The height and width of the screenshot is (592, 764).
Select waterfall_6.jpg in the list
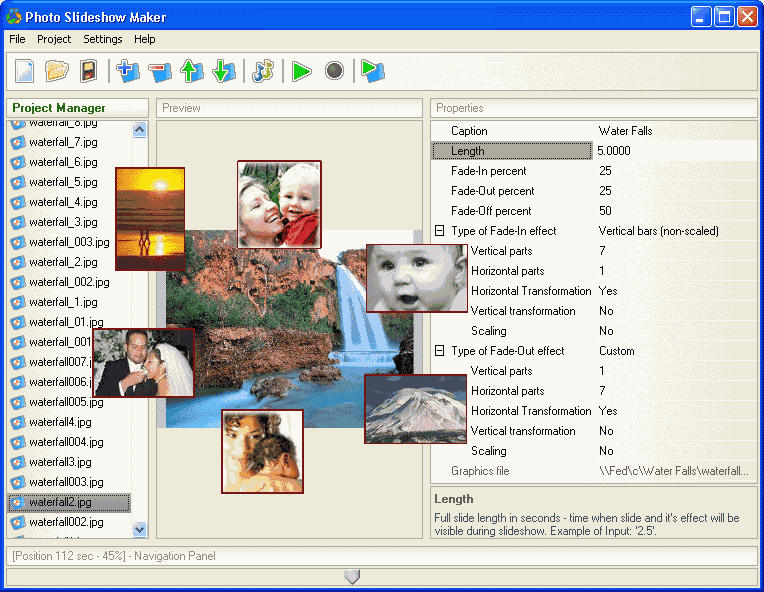point(63,162)
